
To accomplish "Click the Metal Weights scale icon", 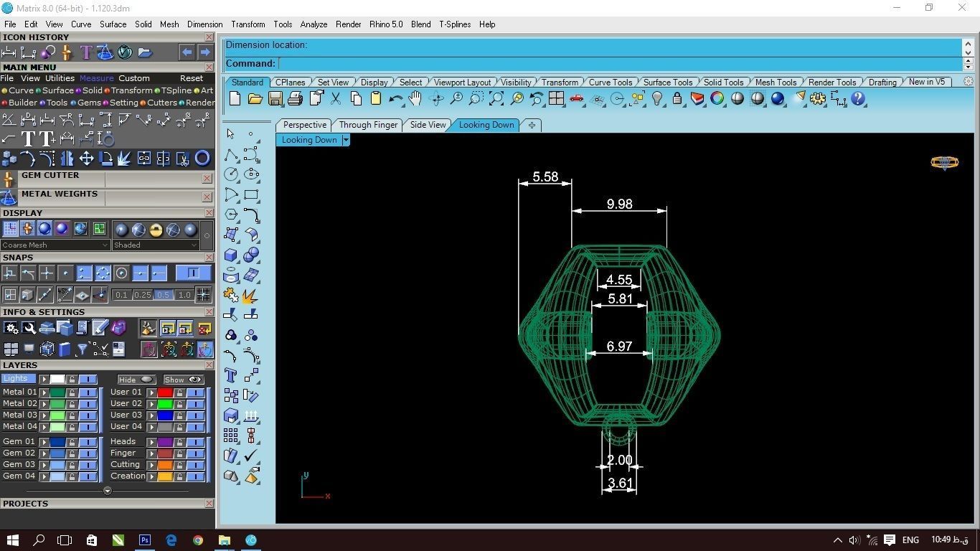I will coord(9,197).
